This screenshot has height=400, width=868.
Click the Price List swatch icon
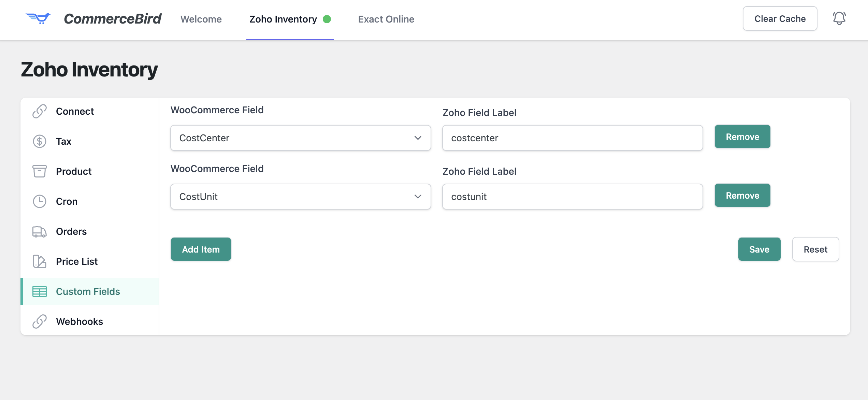[x=40, y=261]
